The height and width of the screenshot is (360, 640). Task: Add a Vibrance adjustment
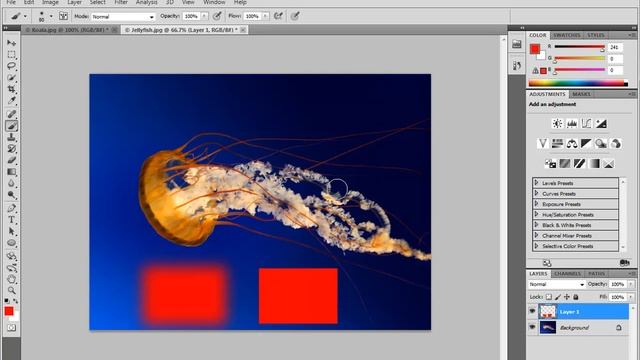(x=542, y=143)
